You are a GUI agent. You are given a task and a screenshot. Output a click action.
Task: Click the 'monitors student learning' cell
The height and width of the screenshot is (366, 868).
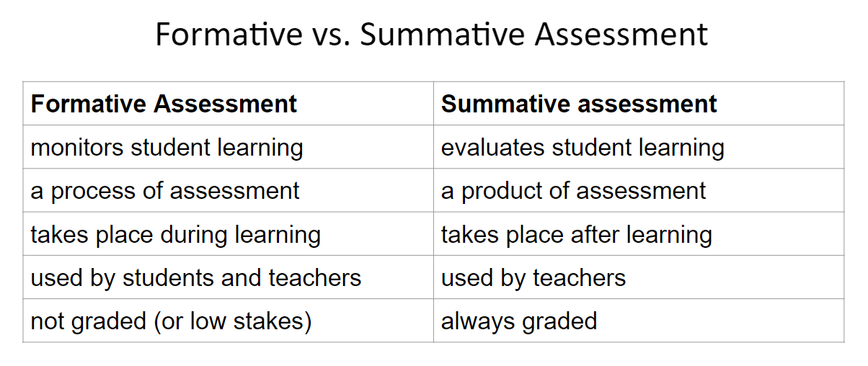point(228,147)
